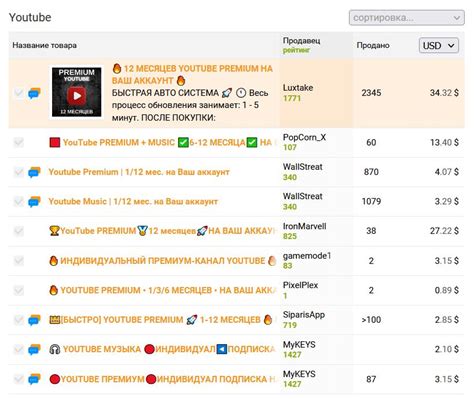Click the Продано column header
Image resolution: width=474 pixels, height=399 pixels.
click(x=373, y=45)
